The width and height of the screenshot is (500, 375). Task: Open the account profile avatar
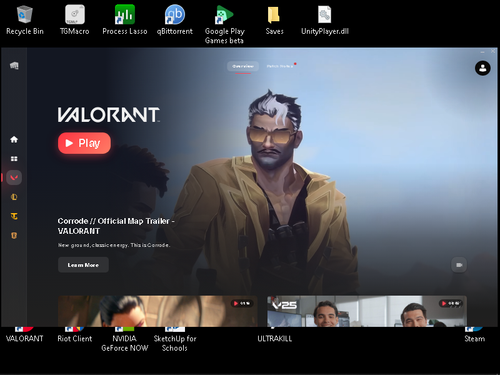482,68
